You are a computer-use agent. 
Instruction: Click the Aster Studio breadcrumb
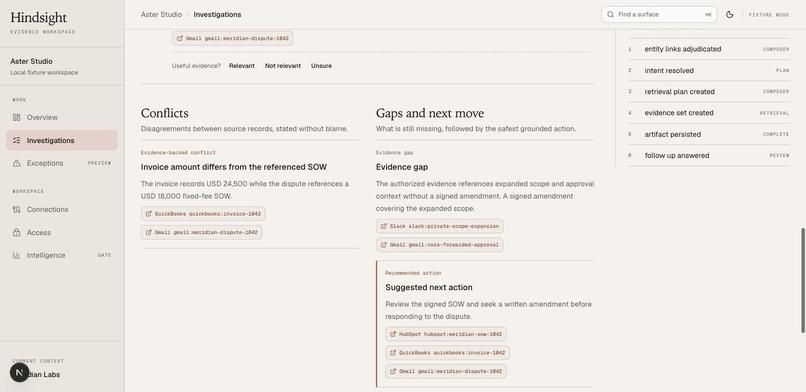[x=161, y=14]
